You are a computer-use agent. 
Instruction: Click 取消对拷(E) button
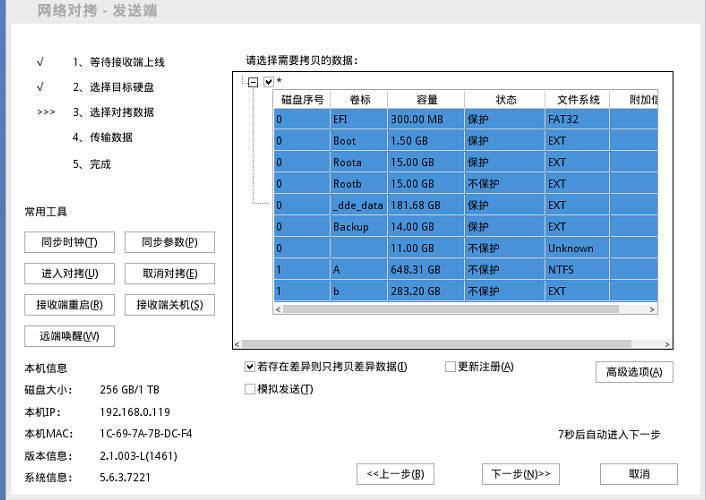click(170, 273)
